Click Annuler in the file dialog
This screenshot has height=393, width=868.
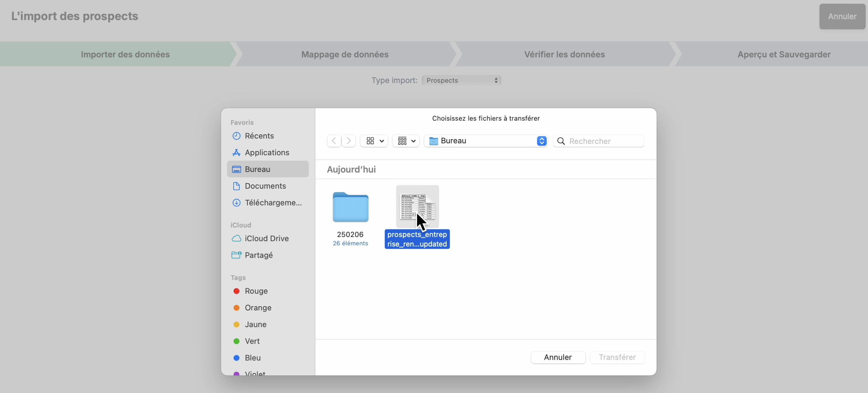558,357
